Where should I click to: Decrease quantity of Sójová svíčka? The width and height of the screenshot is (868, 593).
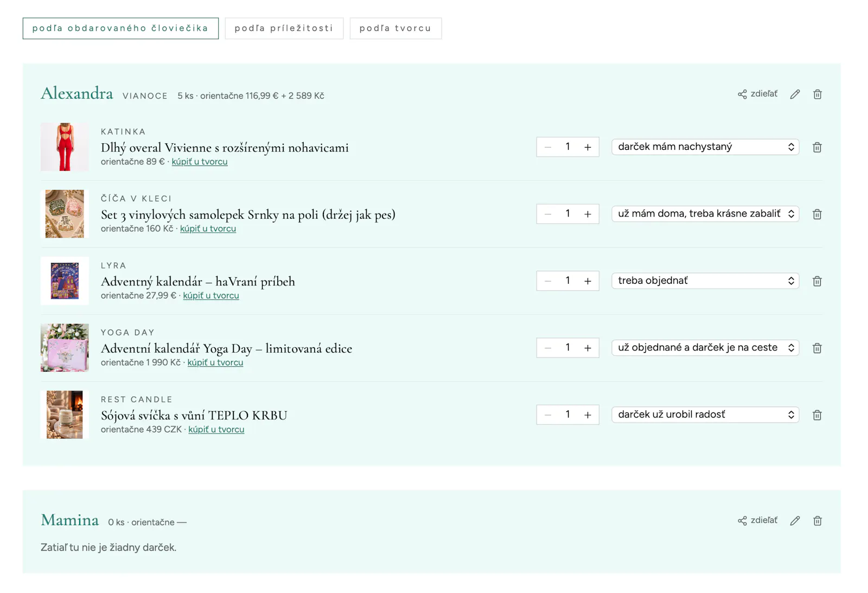[548, 415]
